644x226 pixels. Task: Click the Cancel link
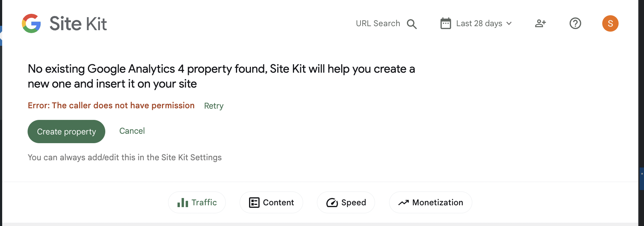pyautogui.click(x=132, y=131)
